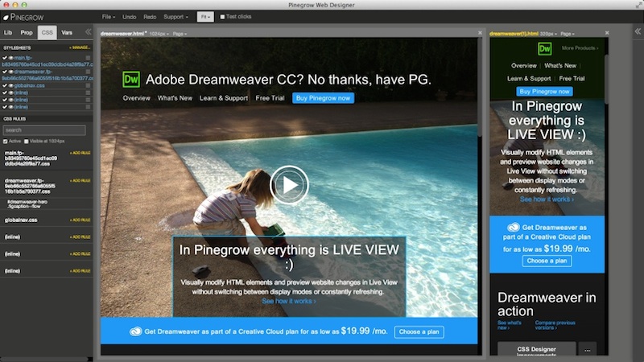Click Redo in the top toolbar
This screenshot has height=362, width=644.
[150, 17]
